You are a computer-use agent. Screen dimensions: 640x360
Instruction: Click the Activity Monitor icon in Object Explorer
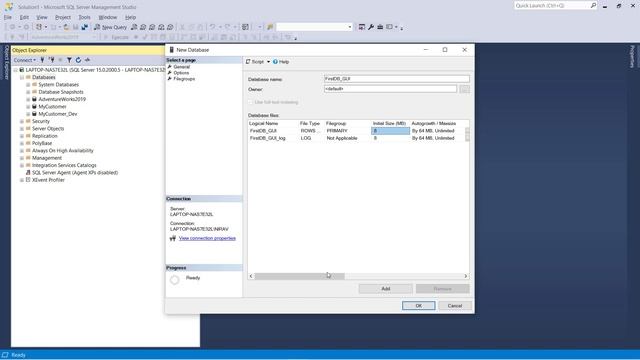(x=87, y=60)
